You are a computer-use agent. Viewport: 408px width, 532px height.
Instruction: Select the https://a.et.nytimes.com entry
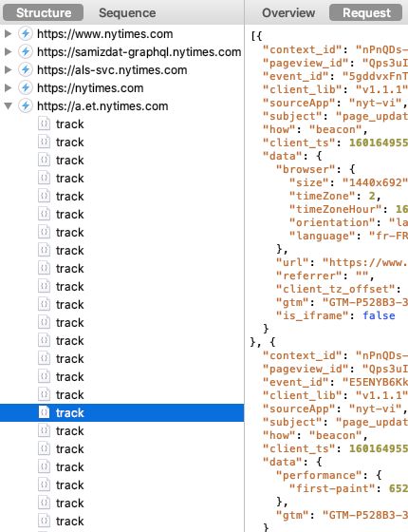(x=102, y=106)
